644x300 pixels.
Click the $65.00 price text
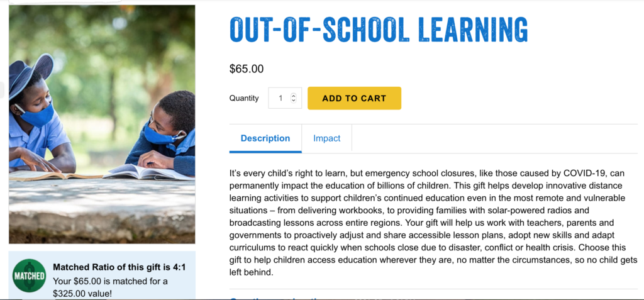click(x=247, y=69)
